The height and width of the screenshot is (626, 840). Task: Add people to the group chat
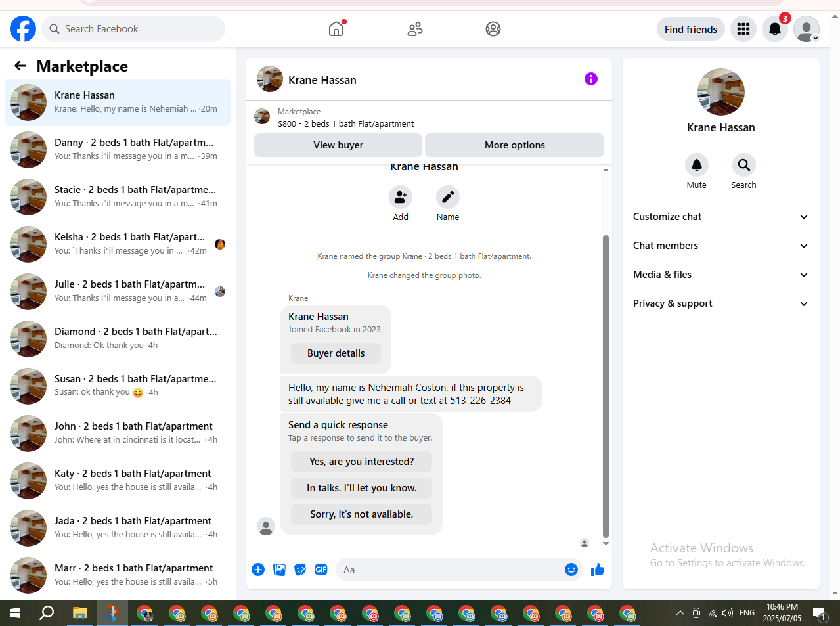401,197
